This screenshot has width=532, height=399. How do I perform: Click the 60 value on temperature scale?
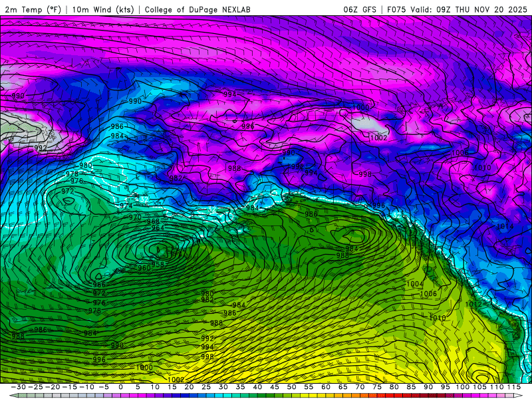[x=326, y=387]
